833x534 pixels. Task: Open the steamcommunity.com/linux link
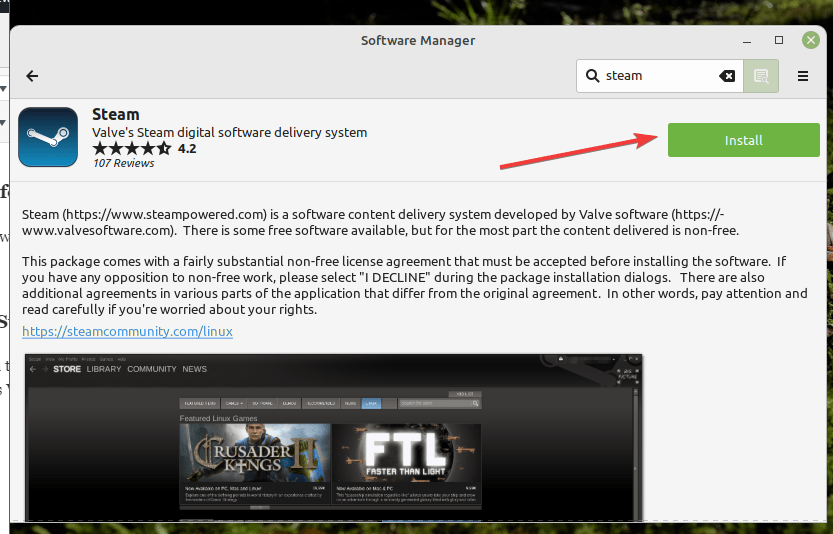tap(128, 332)
